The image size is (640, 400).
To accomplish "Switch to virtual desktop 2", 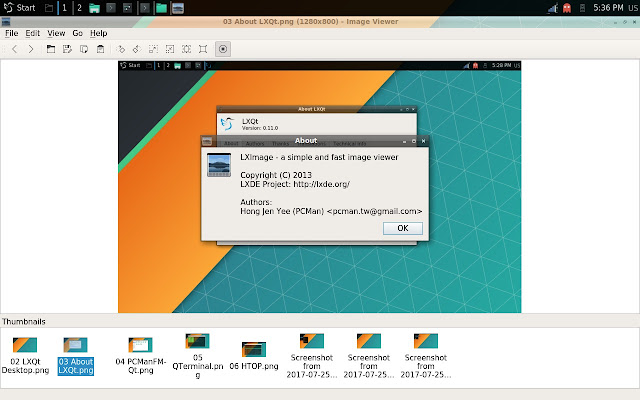I will (x=79, y=8).
